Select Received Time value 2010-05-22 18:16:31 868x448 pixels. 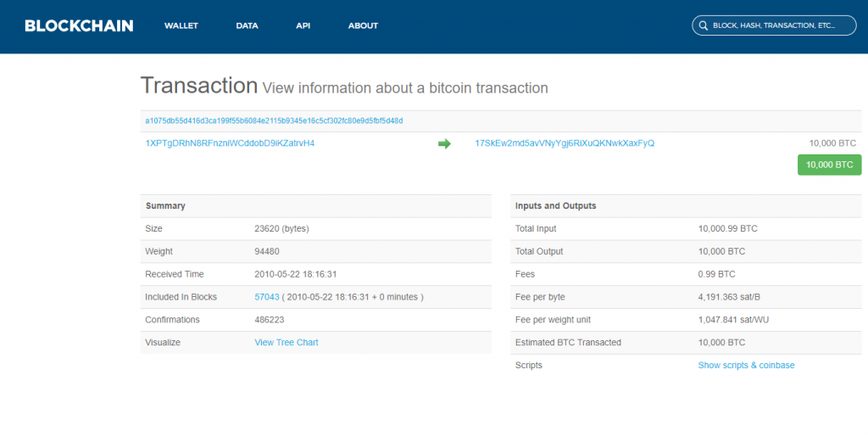click(x=296, y=274)
